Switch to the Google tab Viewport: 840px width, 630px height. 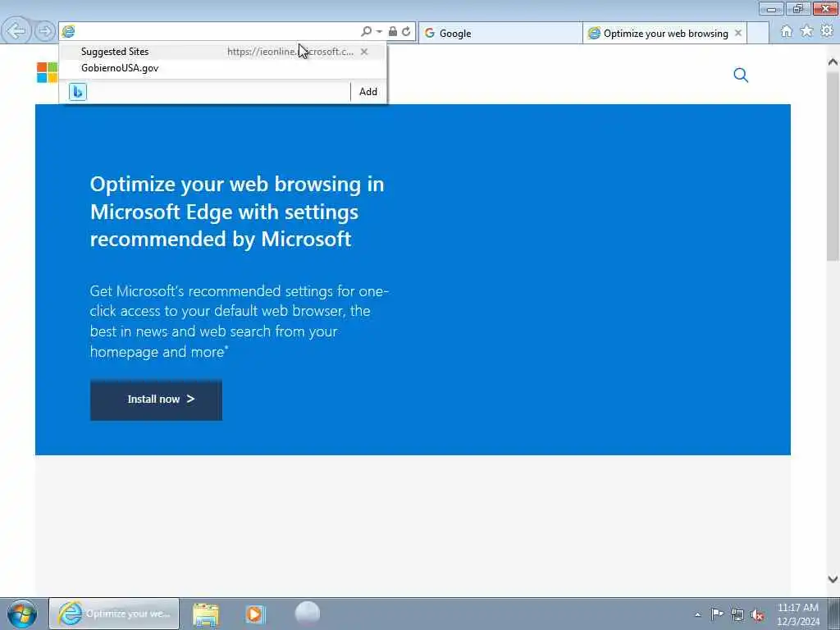click(x=500, y=33)
